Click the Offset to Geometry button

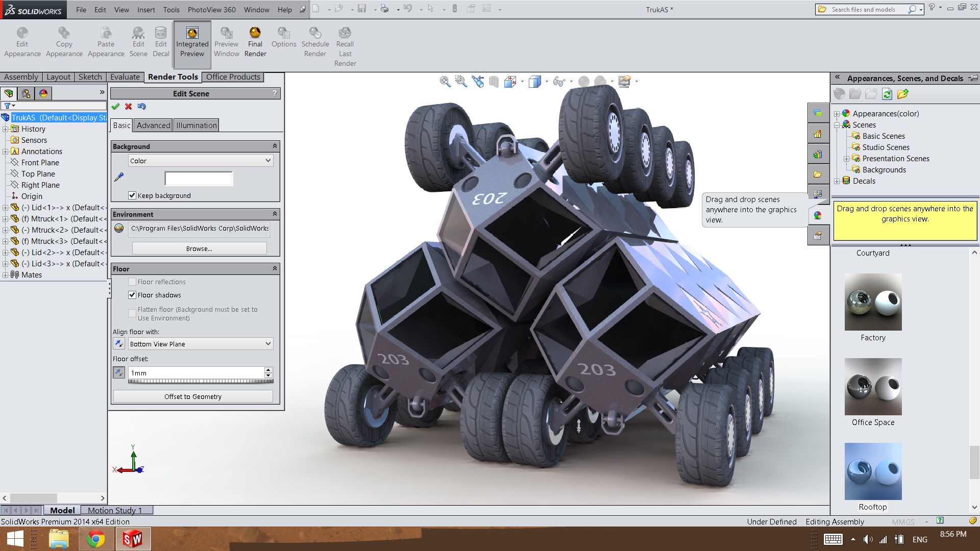[193, 396]
